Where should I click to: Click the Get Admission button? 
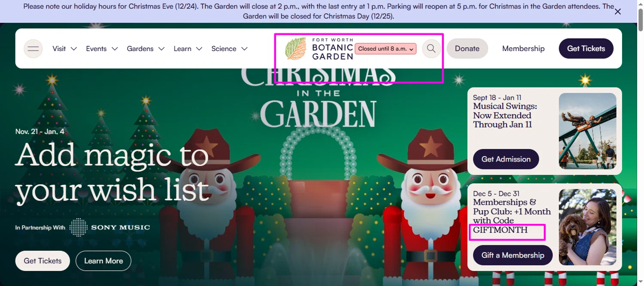pyautogui.click(x=506, y=159)
